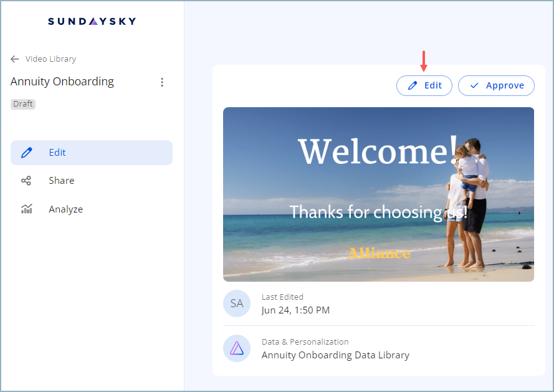The image size is (554, 392).
Task: Click the pencil icon in the sidebar
Action: (x=27, y=153)
